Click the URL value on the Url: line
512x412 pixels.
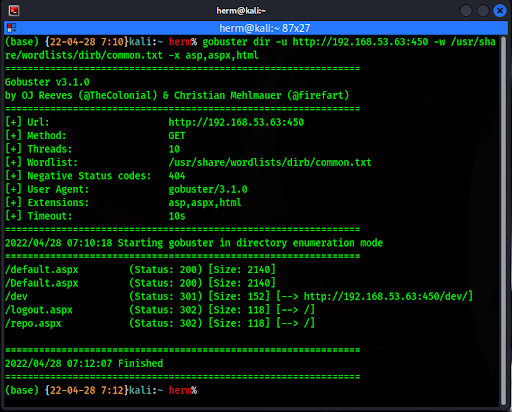236,122
